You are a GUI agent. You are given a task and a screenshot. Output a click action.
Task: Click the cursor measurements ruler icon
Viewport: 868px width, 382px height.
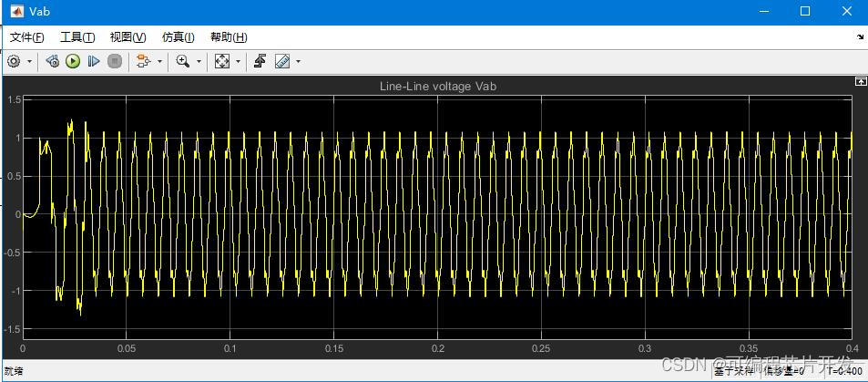[x=282, y=61]
